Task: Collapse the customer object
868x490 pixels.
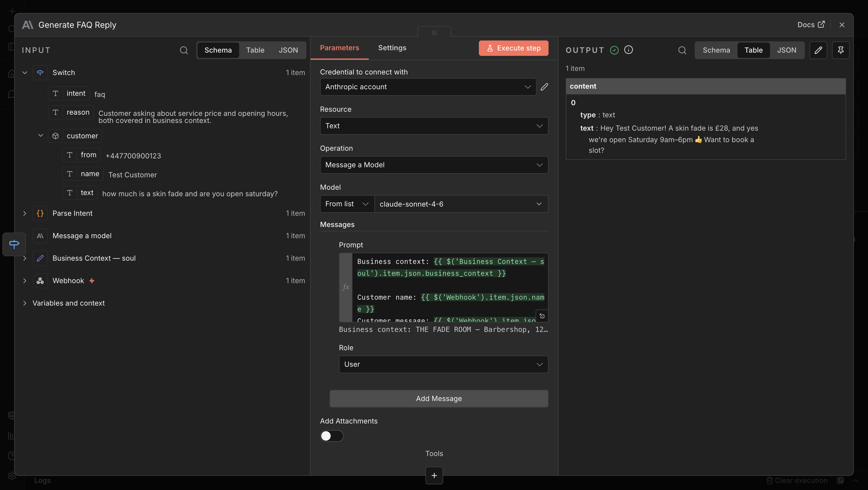Action: (x=41, y=136)
